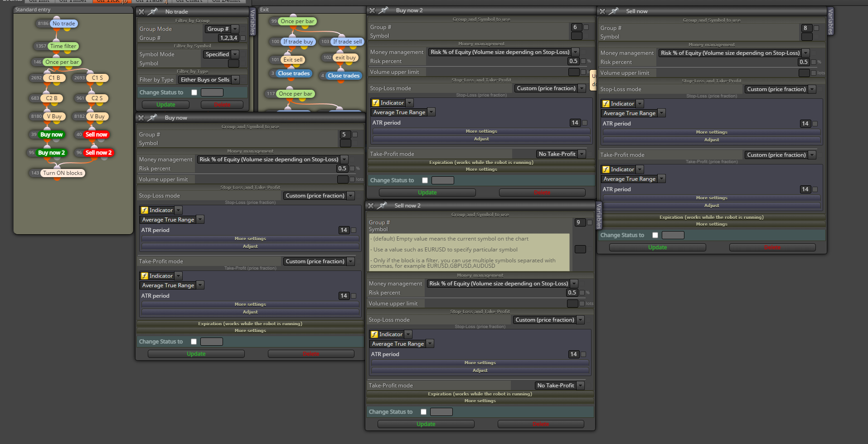Open Variables side tab on No trade panel
The height and width of the screenshot is (444, 868).
tap(252, 21)
